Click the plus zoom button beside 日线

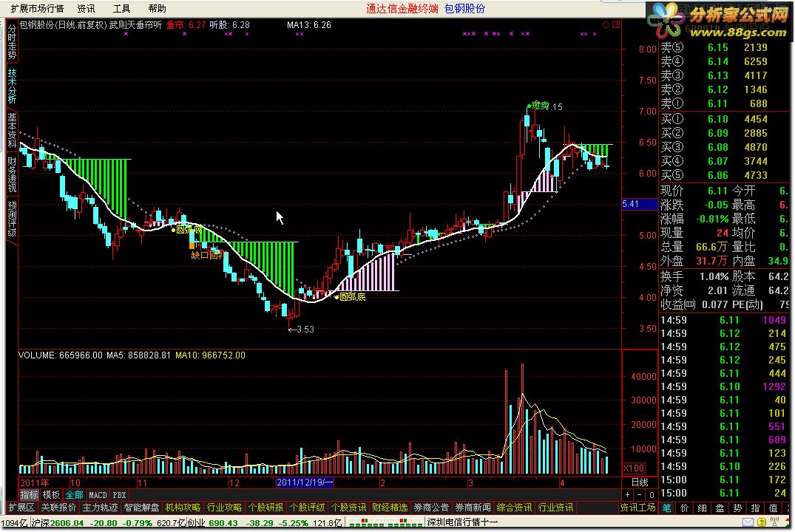coord(628,495)
